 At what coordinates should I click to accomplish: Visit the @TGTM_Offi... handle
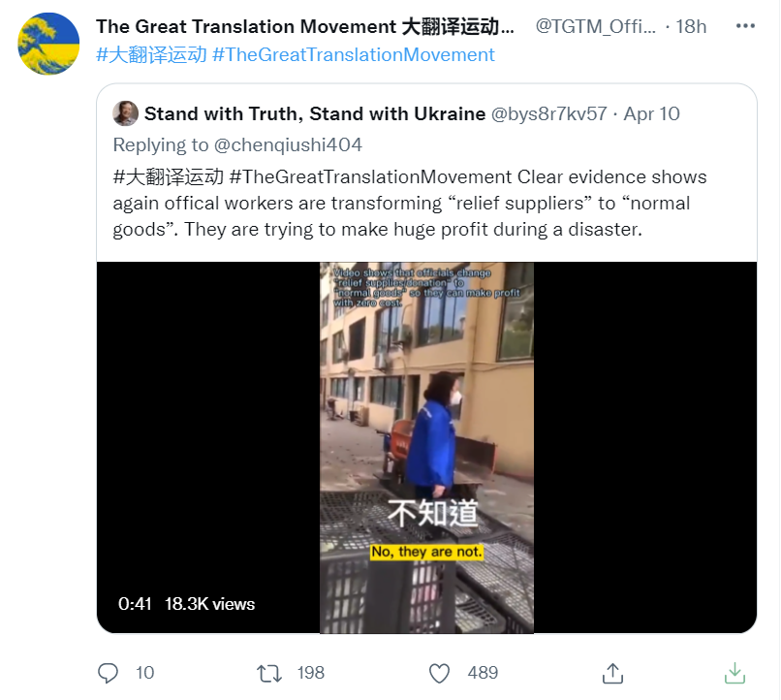(596, 26)
